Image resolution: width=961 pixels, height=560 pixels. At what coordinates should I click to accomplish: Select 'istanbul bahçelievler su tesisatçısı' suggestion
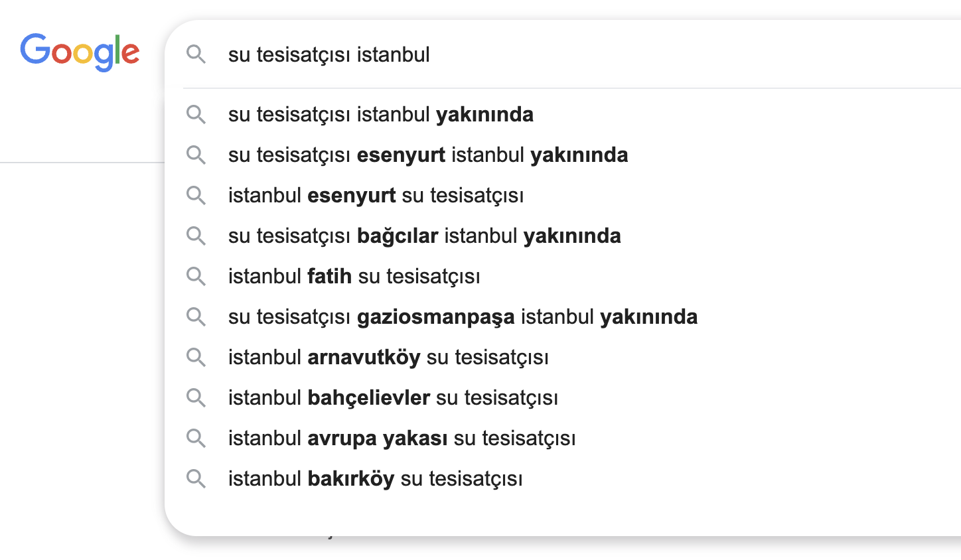(393, 397)
